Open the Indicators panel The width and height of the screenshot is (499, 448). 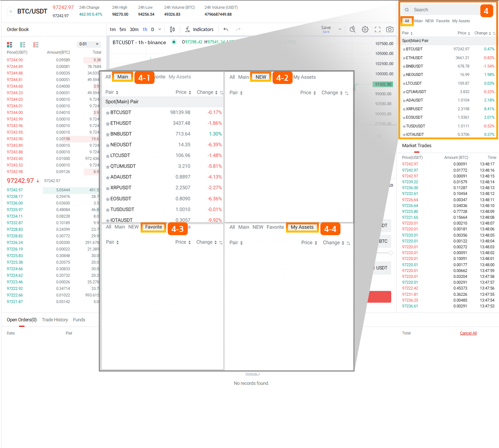(x=199, y=29)
